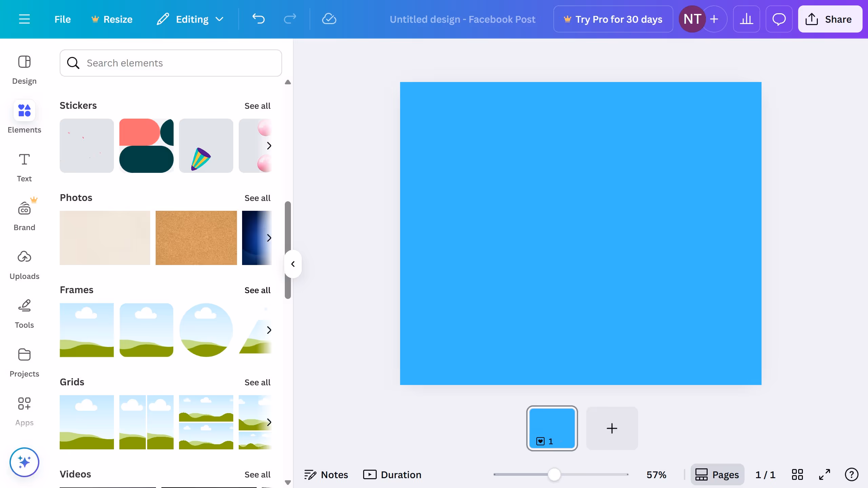Click the zoom slider handle
Image resolution: width=868 pixels, height=488 pixels.
(x=554, y=474)
